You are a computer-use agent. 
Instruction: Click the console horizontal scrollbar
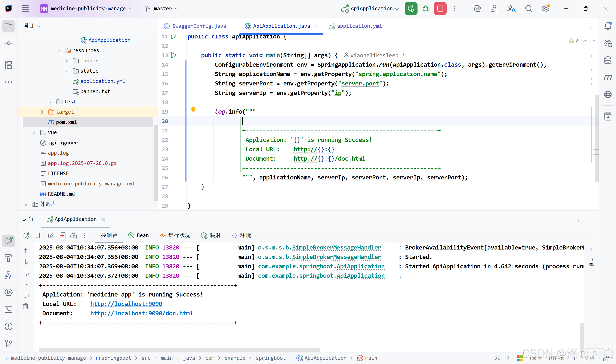point(179,349)
